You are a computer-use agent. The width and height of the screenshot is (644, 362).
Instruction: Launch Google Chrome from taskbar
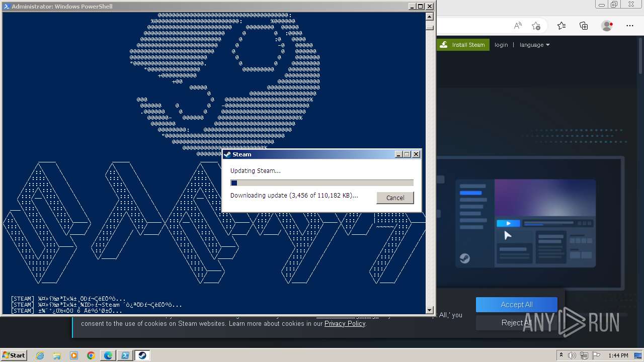pos(91,355)
